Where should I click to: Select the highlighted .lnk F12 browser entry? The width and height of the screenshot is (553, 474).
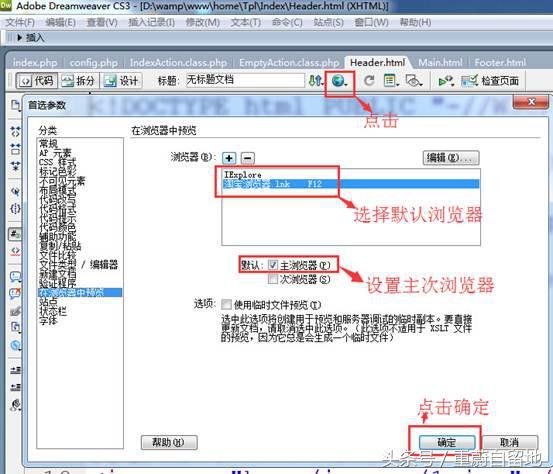(351, 184)
